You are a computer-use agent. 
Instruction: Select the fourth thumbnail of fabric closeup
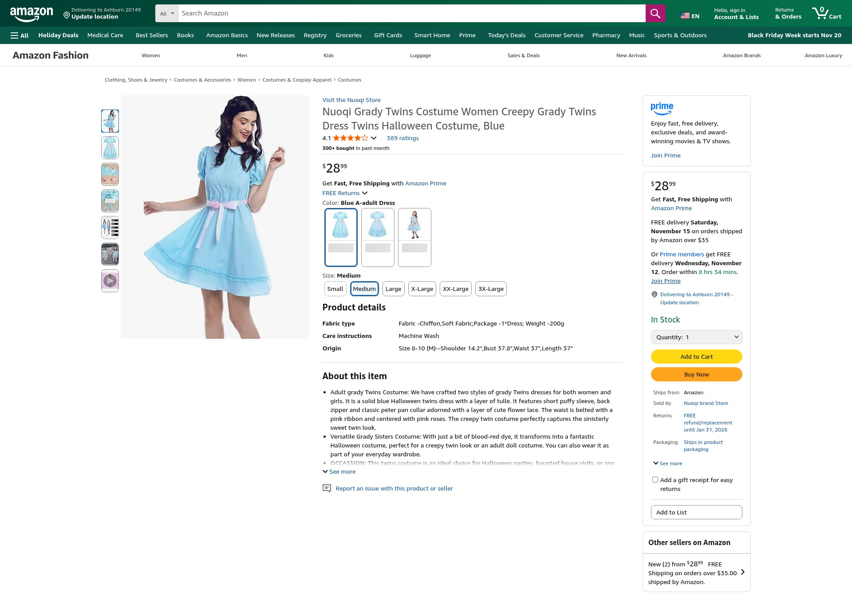coord(110,201)
